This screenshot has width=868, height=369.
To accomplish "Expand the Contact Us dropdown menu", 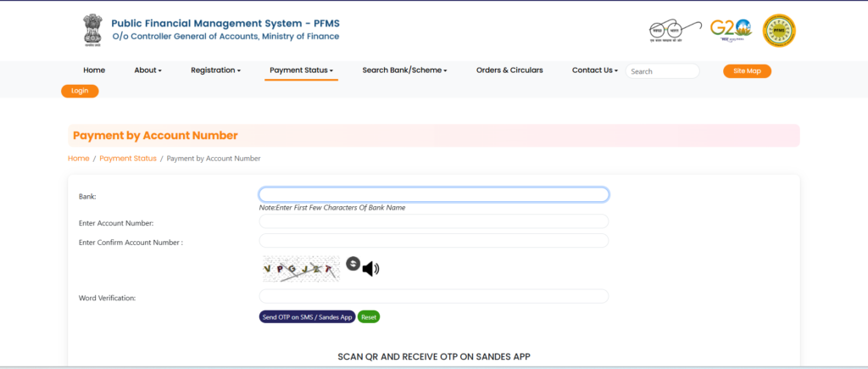I will click(x=595, y=70).
